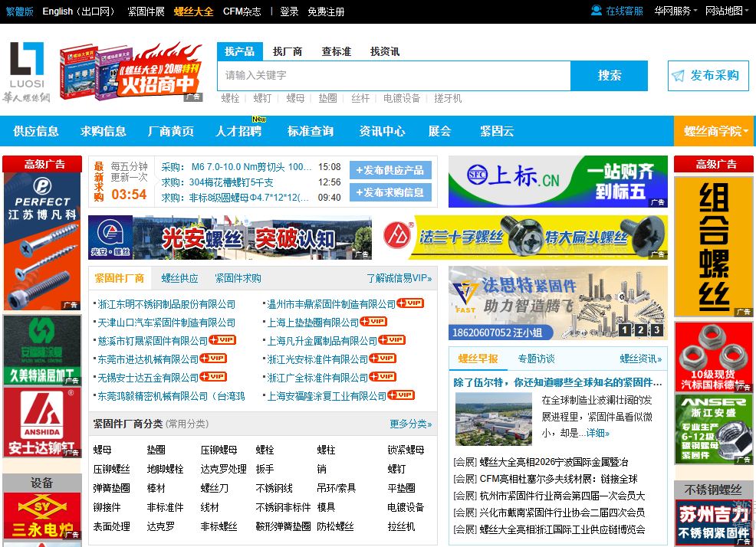Click the online customer service icon

pos(597,11)
